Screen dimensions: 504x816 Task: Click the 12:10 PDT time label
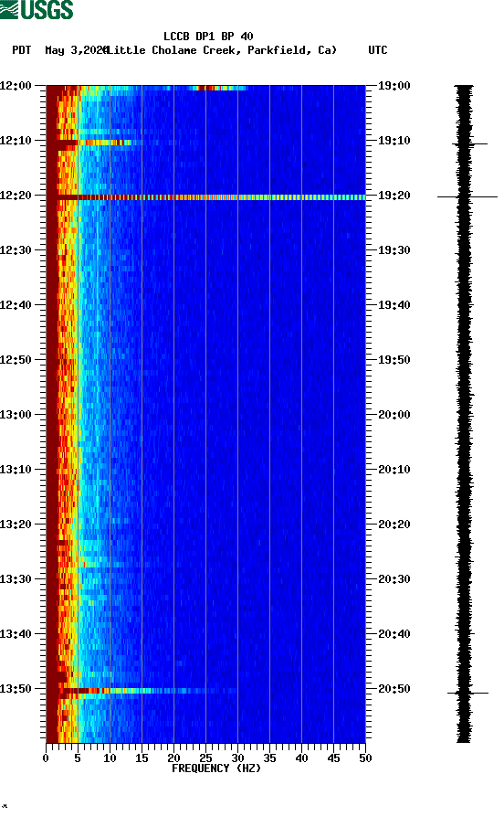tap(16, 141)
